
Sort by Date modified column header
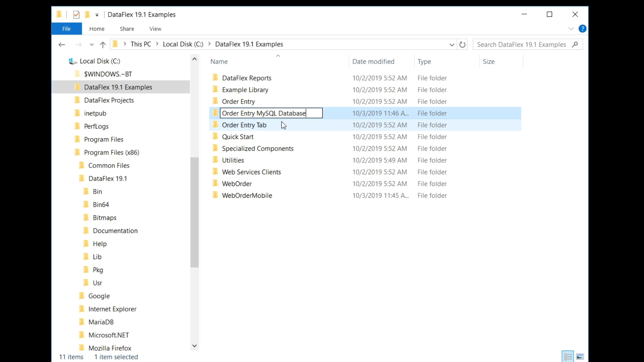(373, 62)
